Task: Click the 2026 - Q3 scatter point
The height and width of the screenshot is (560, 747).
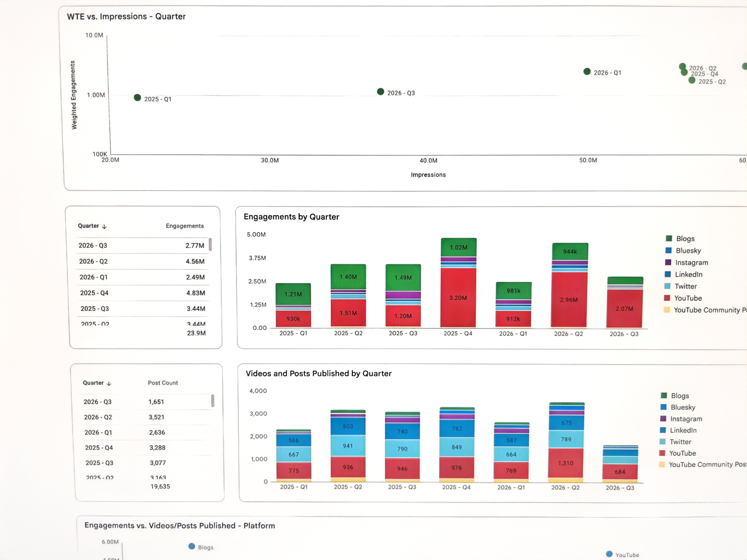Action: click(x=381, y=92)
